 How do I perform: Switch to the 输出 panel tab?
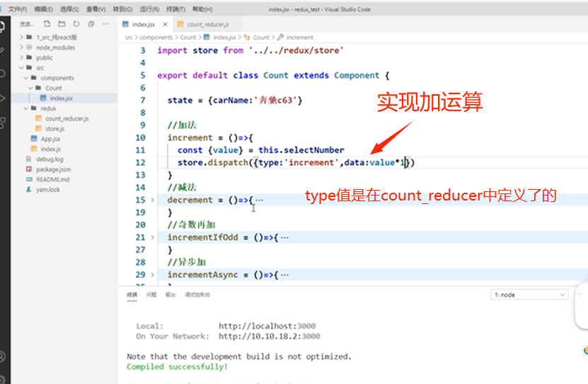(x=171, y=295)
